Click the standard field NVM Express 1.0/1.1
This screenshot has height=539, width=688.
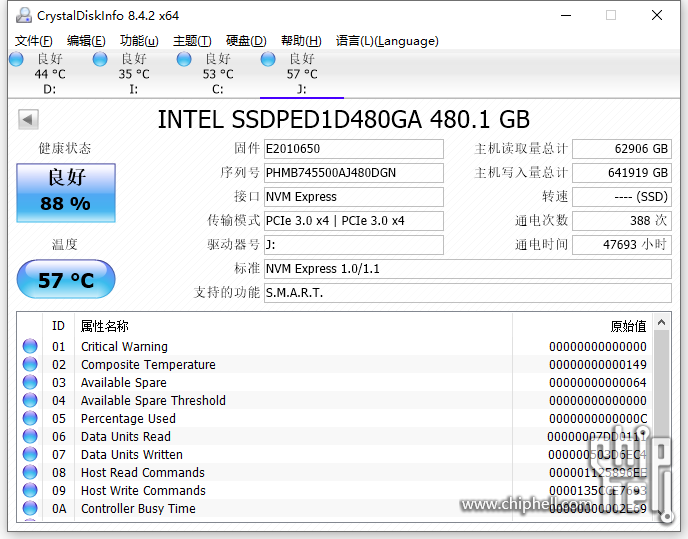coord(468,269)
